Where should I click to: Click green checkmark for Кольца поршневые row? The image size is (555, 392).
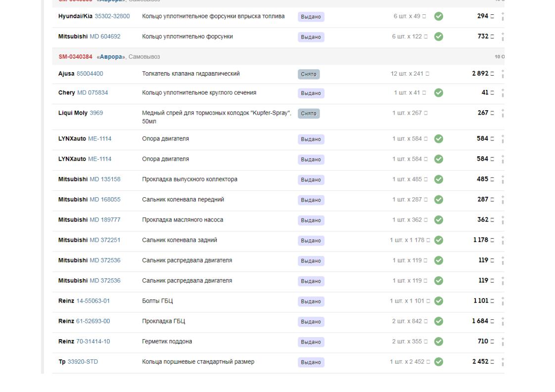[438, 362]
